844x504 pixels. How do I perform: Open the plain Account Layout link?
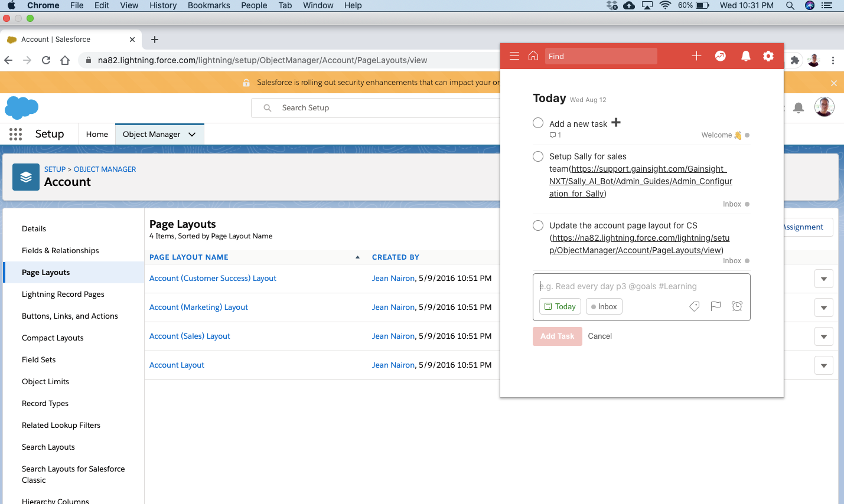tap(177, 365)
